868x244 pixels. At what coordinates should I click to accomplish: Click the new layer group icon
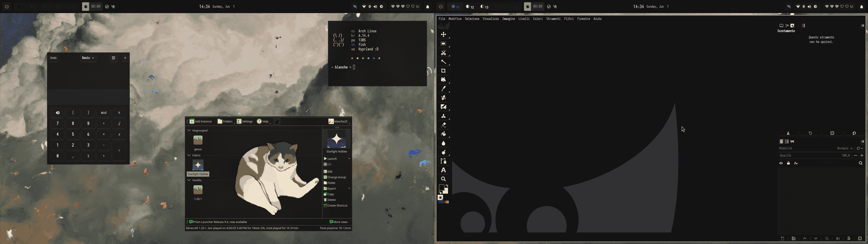click(x=794, y=239)
